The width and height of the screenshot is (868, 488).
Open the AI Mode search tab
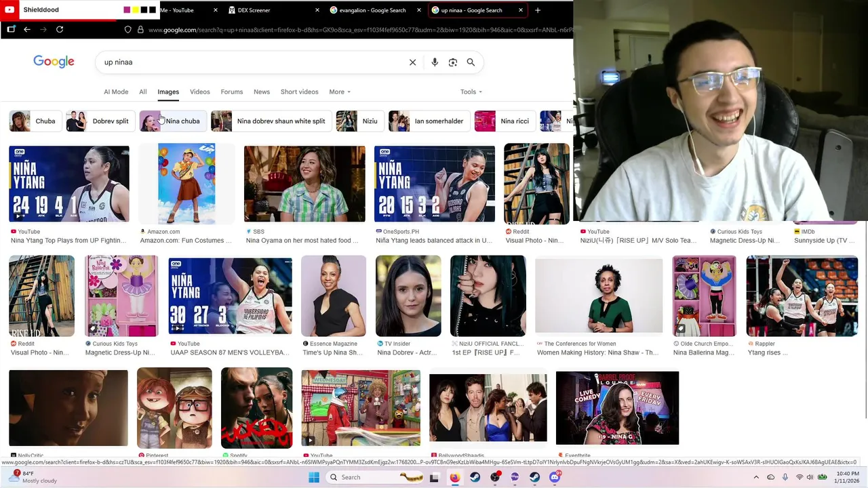pyautogui.click(x=116, y=91)
